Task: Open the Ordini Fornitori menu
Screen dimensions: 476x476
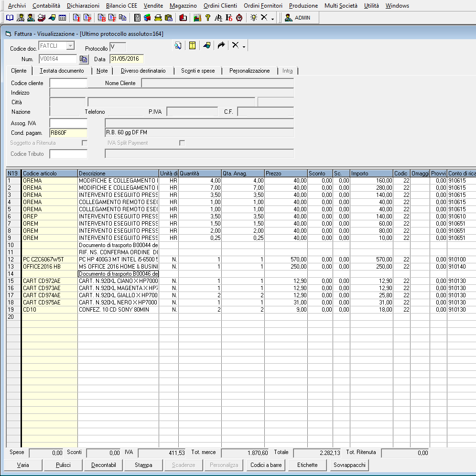Action: point(263,6)
